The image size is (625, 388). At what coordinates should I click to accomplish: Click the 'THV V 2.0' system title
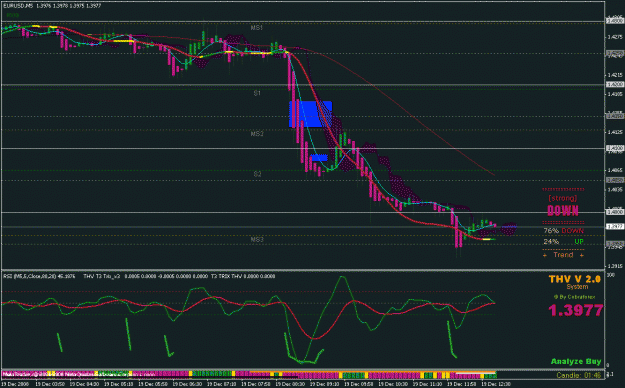tap(574, 279)
